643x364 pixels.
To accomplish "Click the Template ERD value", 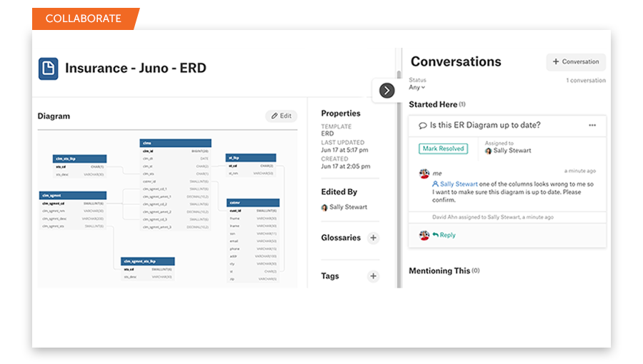I will 327,134.
